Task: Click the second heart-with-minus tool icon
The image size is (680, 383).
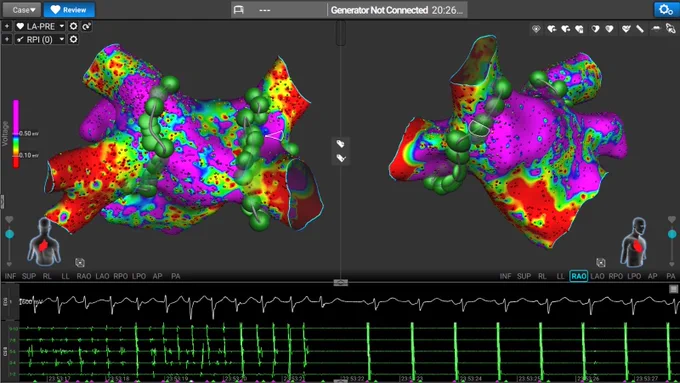Action: [566, 29]
